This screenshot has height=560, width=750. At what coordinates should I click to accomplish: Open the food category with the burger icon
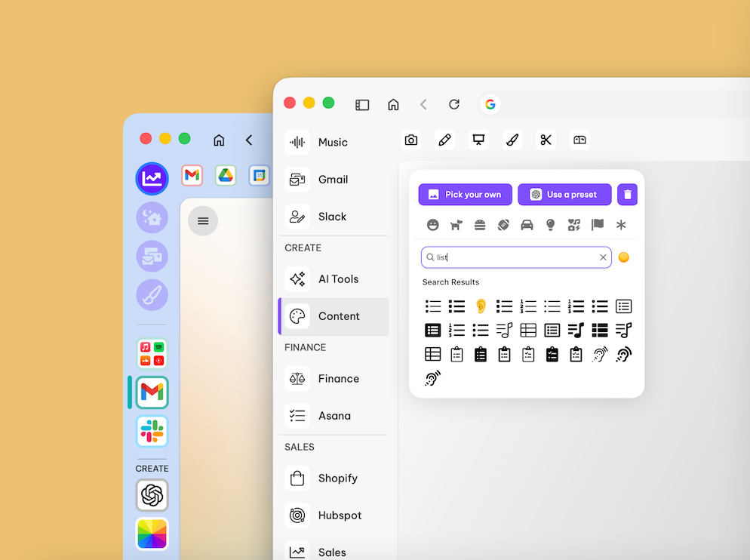click(x=480, y=224)
